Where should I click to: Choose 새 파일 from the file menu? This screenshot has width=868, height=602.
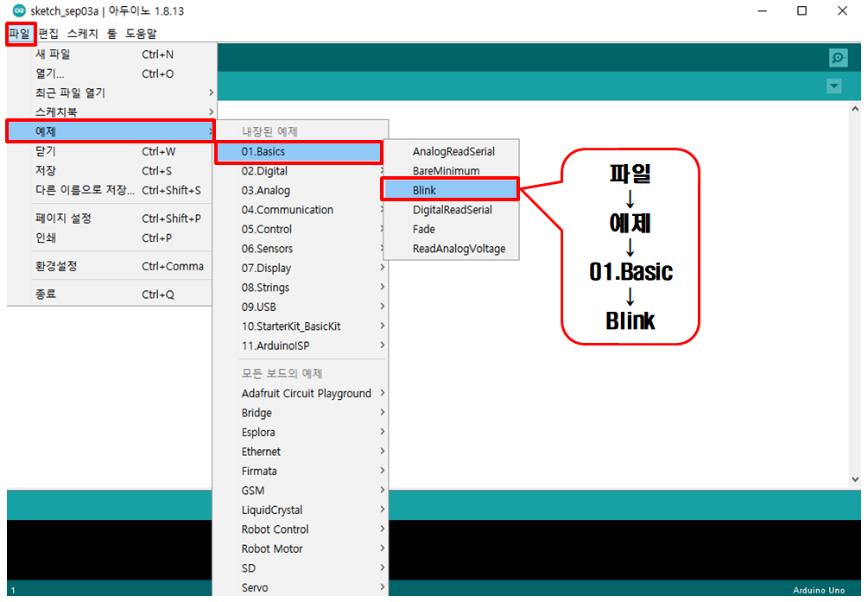111,54
